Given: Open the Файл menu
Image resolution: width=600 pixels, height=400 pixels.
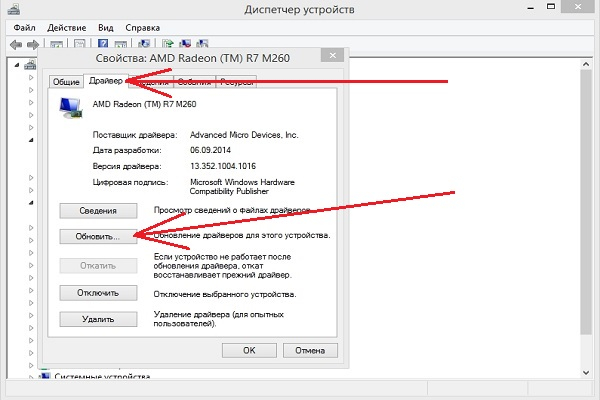Looking at the screenshot, I should [x=24, y=28].
